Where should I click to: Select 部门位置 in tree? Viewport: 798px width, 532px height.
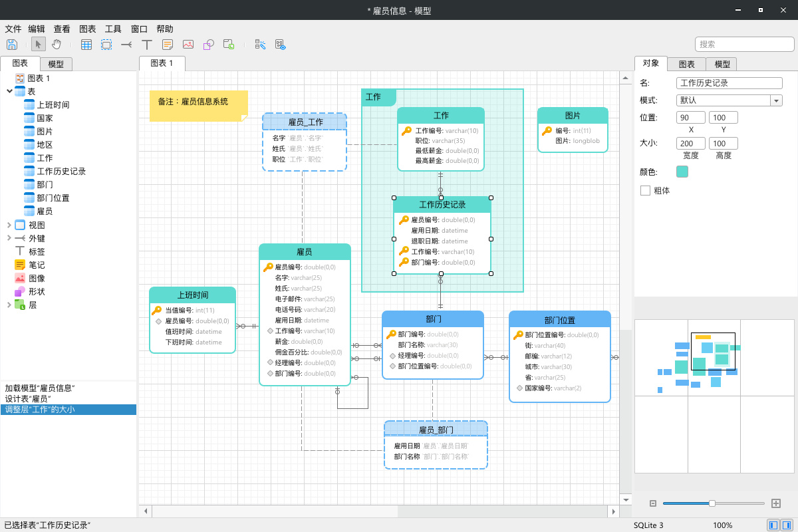53,198
